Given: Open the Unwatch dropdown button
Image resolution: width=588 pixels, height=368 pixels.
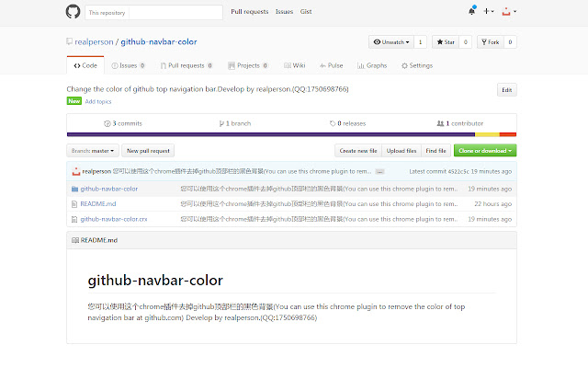Looking at the screenshot, I should pos(391,42).
